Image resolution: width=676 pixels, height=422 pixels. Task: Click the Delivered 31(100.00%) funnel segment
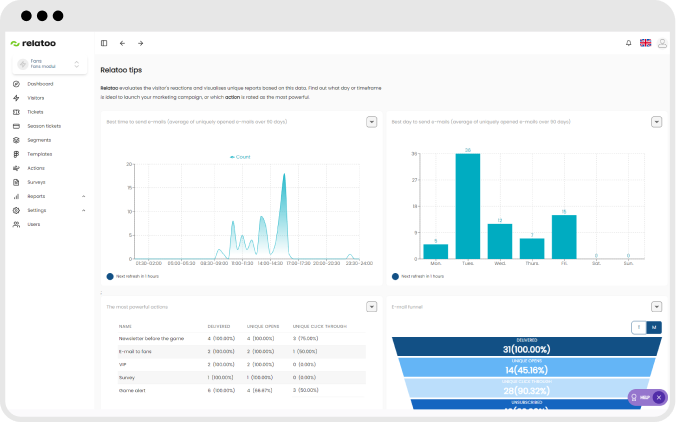[526, 347]
